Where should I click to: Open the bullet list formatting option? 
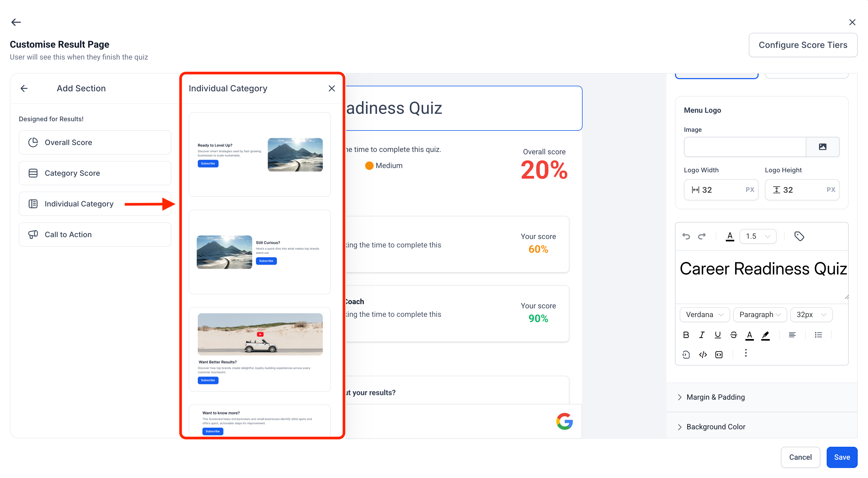[x=818, y=335]
